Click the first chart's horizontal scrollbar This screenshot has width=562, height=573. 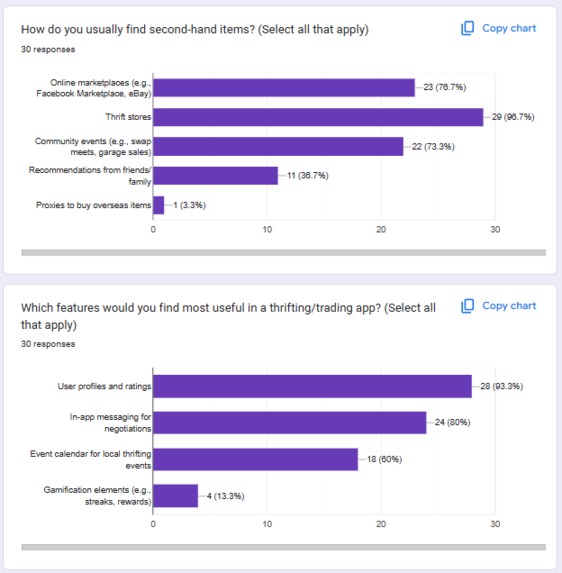[x=284, y=253]
